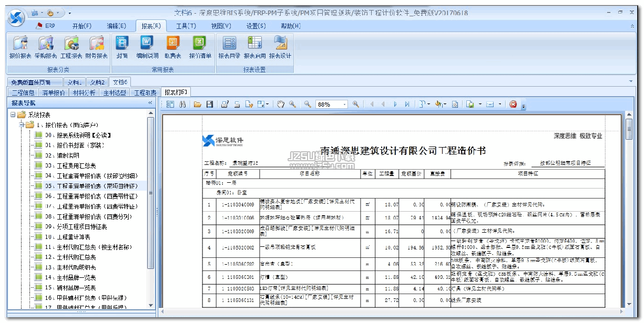Select tree item 09、分项工程项目特征表
The height and width of the screenshot is (323, 644).
click(x=71, y=226)
